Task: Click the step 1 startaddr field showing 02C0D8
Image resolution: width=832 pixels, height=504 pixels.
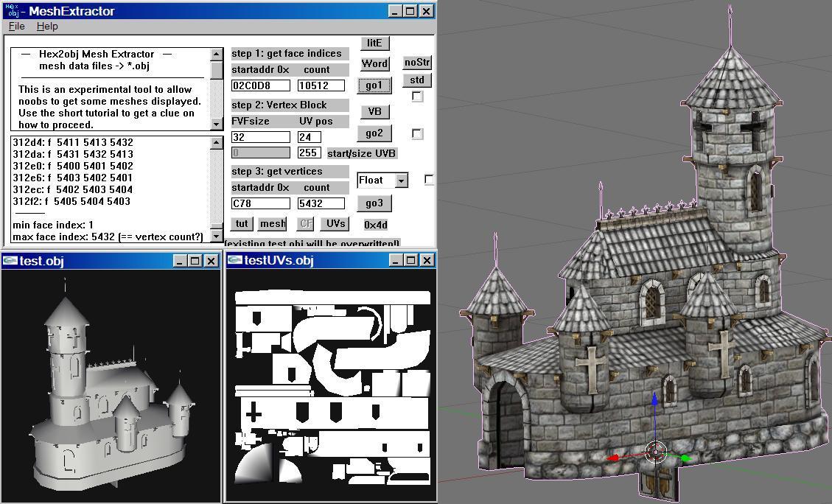Action: (x=261, y=85)
